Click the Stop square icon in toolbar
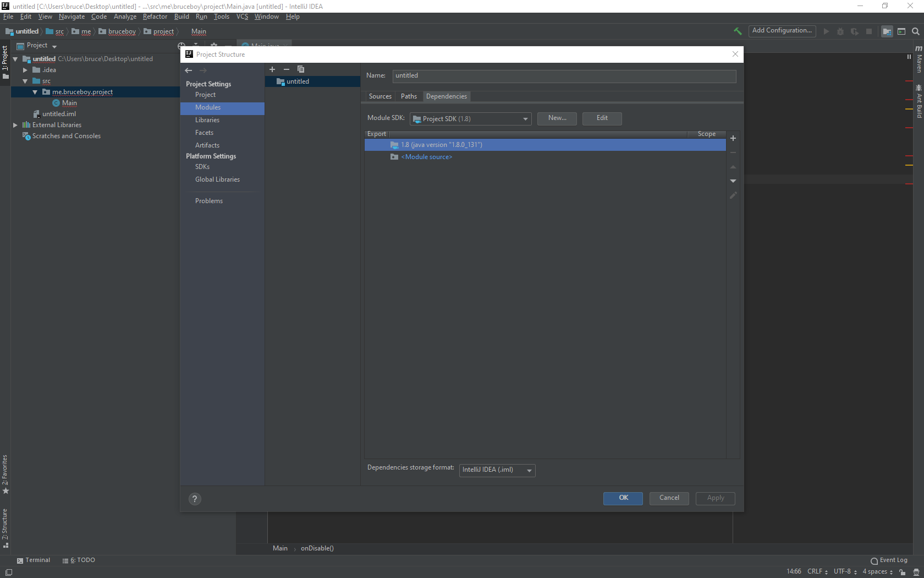This screenshot has height=578, width=924. tap(869, 31)
